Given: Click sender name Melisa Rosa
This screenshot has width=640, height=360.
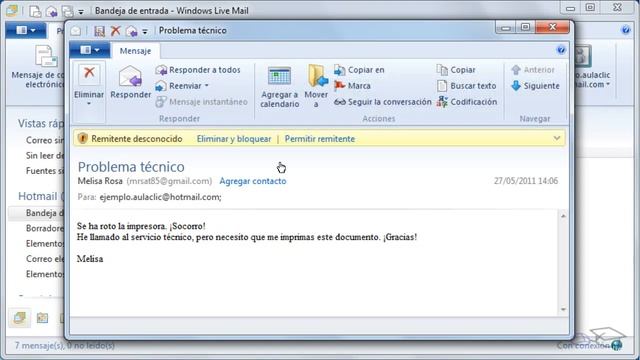Looking at the screenshot, I should [100, 181].
